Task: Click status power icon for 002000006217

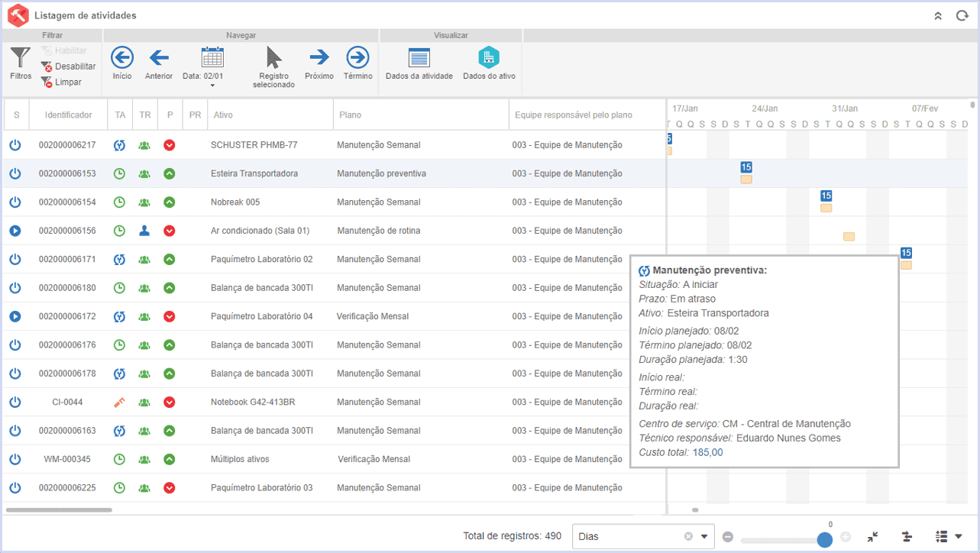Action: coord(15,145)
